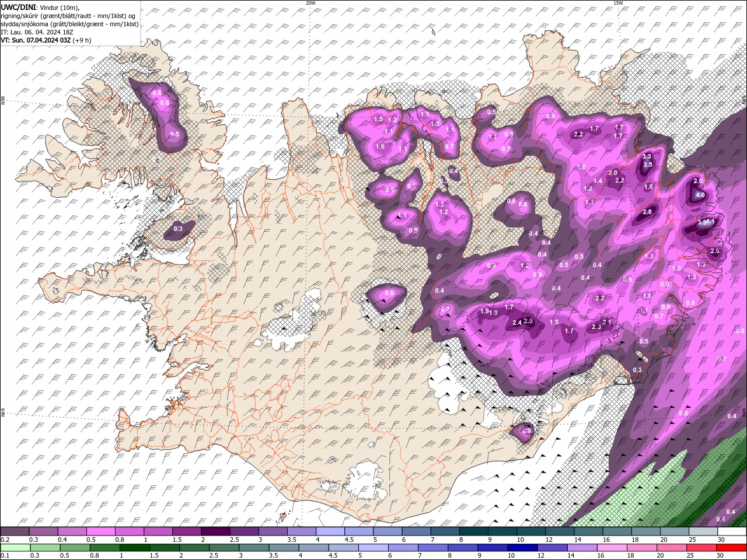Screen dimensions: 747x560
Task: Select the deep blue 10 swatch in bottom legend
Action: click(522, 547)
